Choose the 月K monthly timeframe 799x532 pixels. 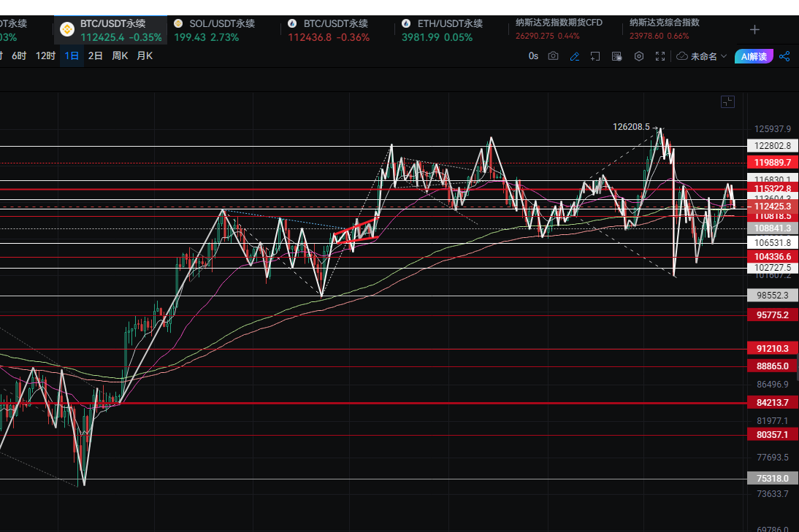145,55
